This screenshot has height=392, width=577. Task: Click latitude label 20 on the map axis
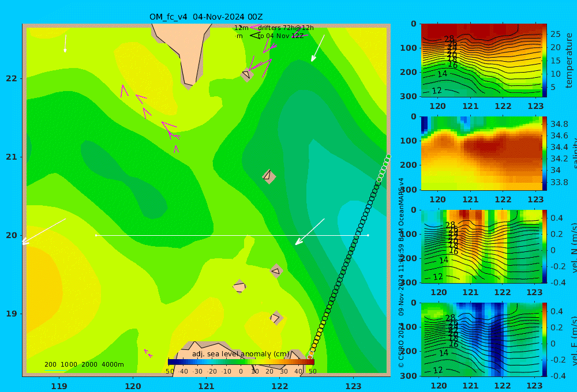point(12,235)
